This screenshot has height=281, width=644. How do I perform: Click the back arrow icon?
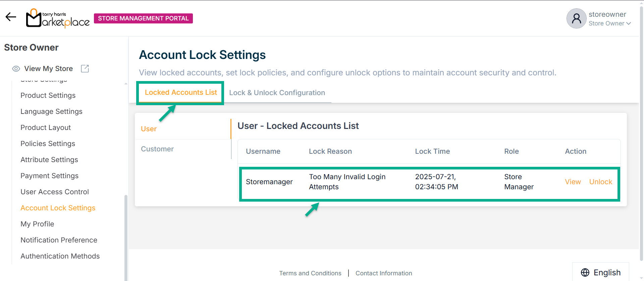11,17
